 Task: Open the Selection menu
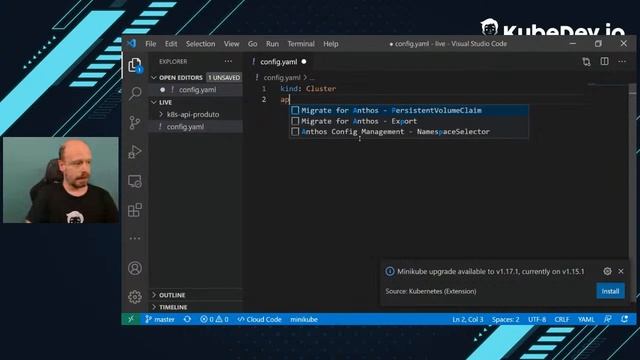200,44
